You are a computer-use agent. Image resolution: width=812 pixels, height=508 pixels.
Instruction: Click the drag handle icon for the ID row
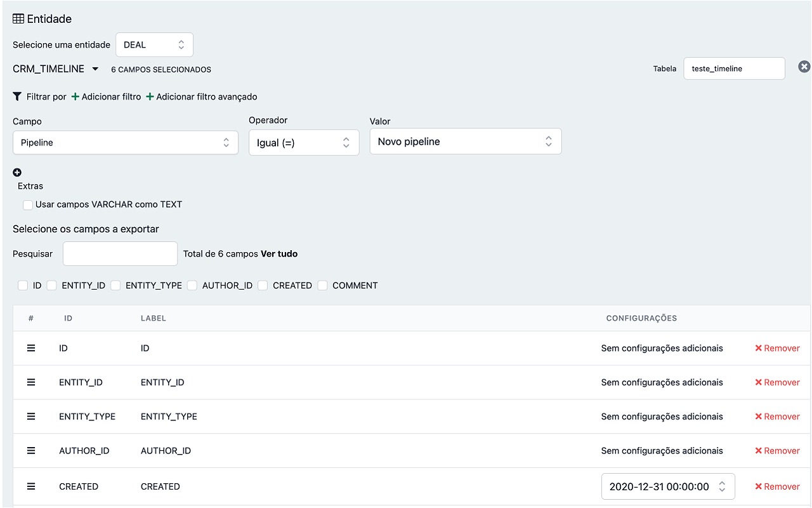coord(31,348)
